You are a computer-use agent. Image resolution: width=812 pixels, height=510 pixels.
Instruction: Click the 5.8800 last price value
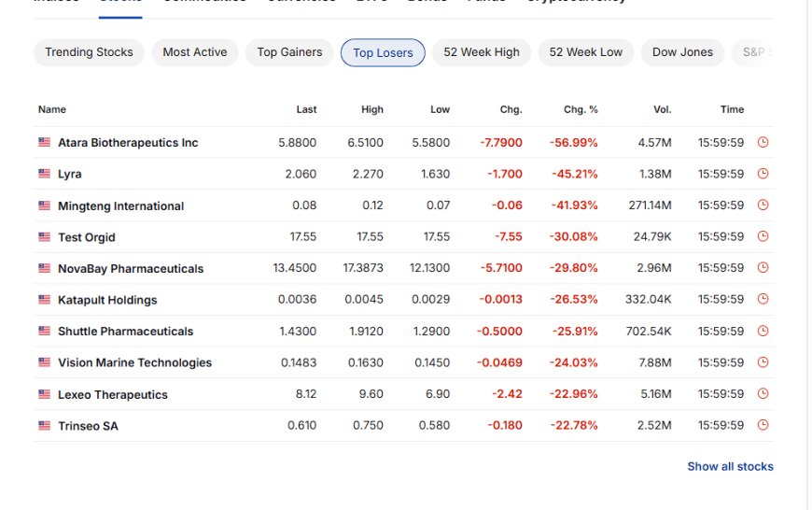[297, 143]
